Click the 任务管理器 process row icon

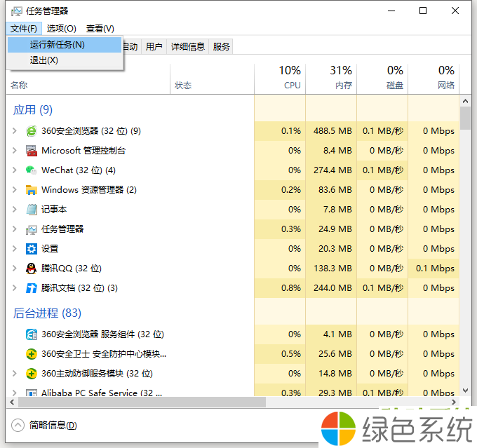click(32, 229)
